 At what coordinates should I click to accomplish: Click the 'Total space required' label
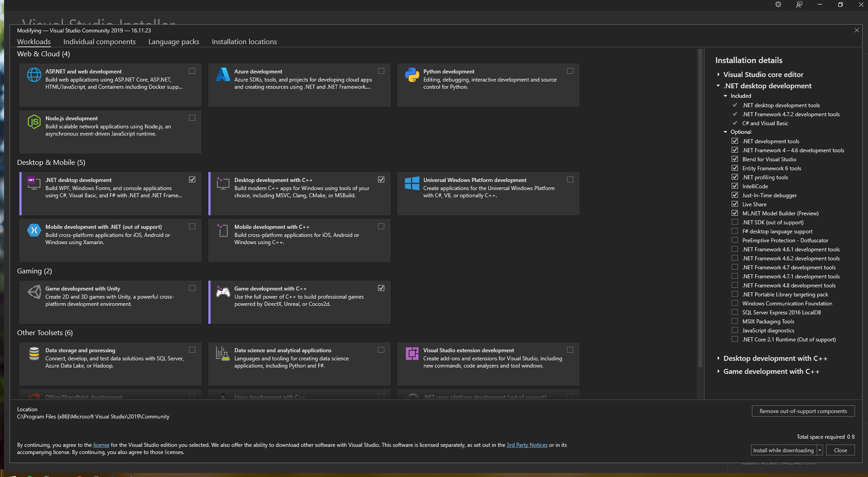[x=820, y=437]
